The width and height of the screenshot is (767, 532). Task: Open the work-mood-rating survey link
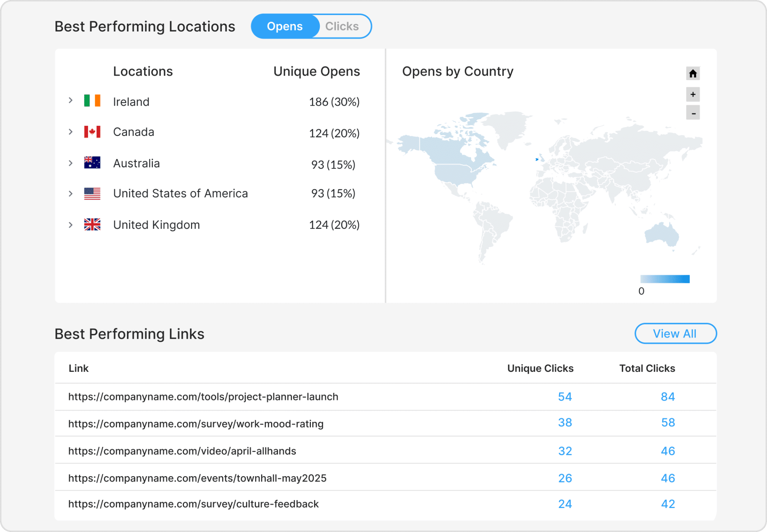(196, 423)
